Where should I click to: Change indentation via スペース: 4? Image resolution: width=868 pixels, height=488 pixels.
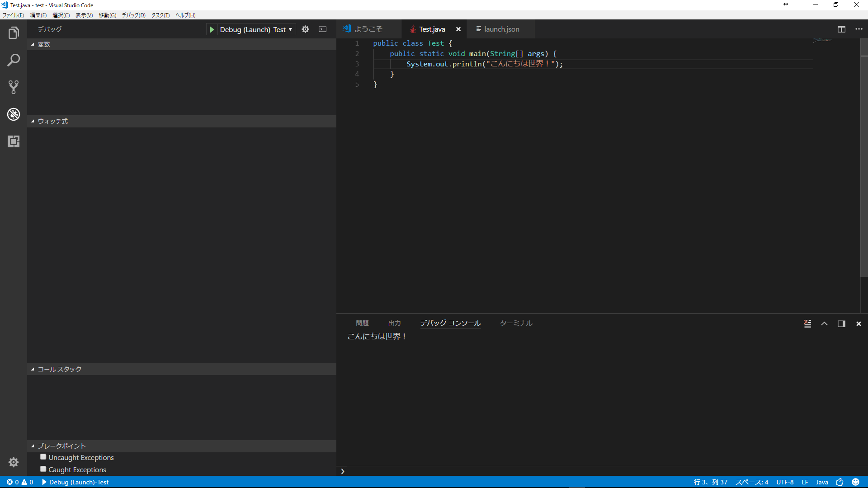click(752, 482)
